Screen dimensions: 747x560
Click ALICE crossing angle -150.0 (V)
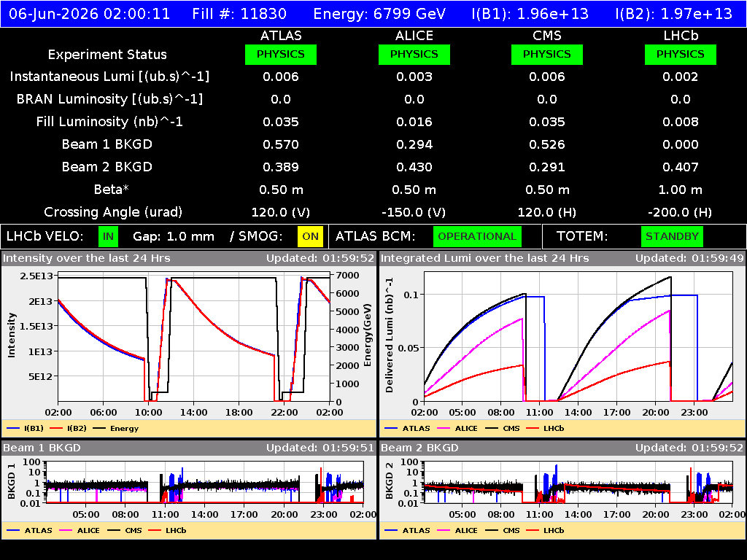414,212
